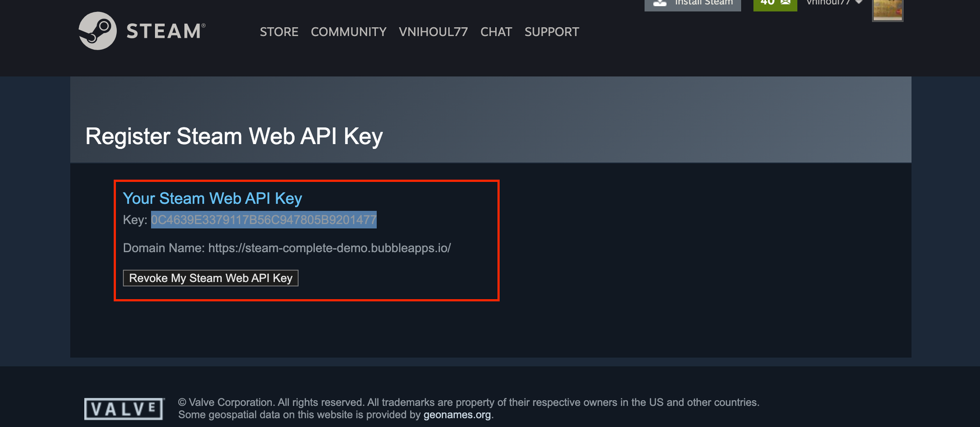This screenshot has height=427, width=980.
Task: Click the 'Your Steam Web API Key' heading
Action: click(x=212, y=198)
